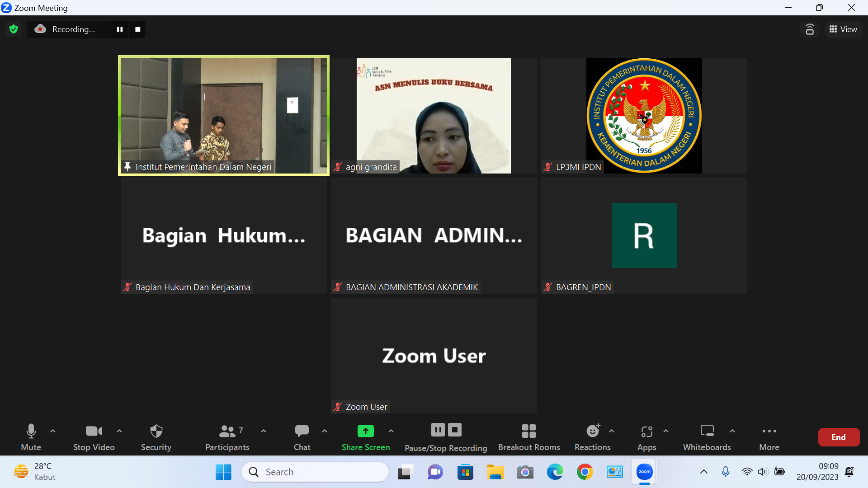The image size is (868, 488).
Task: Show hidden system tray icons
Action: point(704,472)
